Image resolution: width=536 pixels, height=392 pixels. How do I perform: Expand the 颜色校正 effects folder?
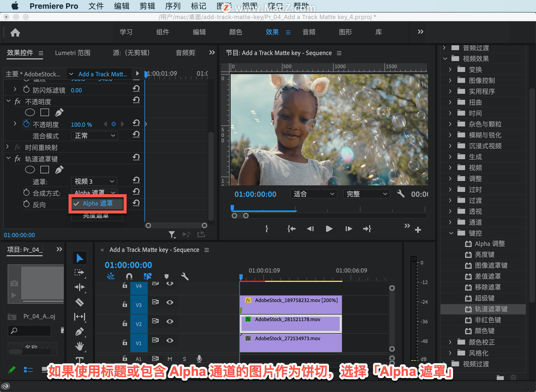[450, 342]
